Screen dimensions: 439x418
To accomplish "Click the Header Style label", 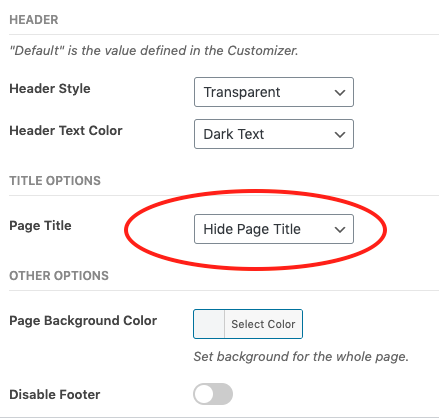I will pos(50,89).
